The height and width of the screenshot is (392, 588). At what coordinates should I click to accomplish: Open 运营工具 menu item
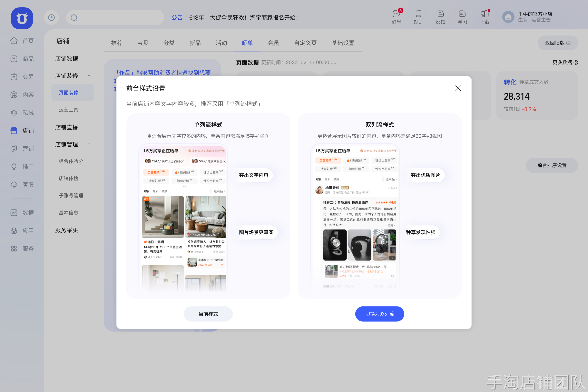click(69, 110)
